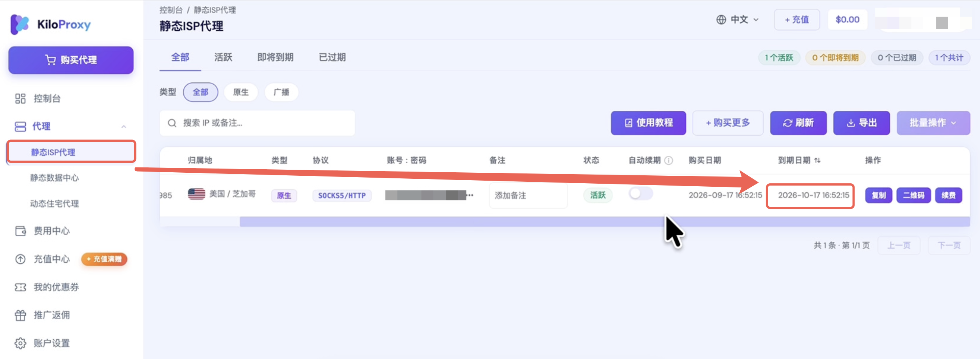
Task: Click the search magnifier icon
Action: (172, 123)
